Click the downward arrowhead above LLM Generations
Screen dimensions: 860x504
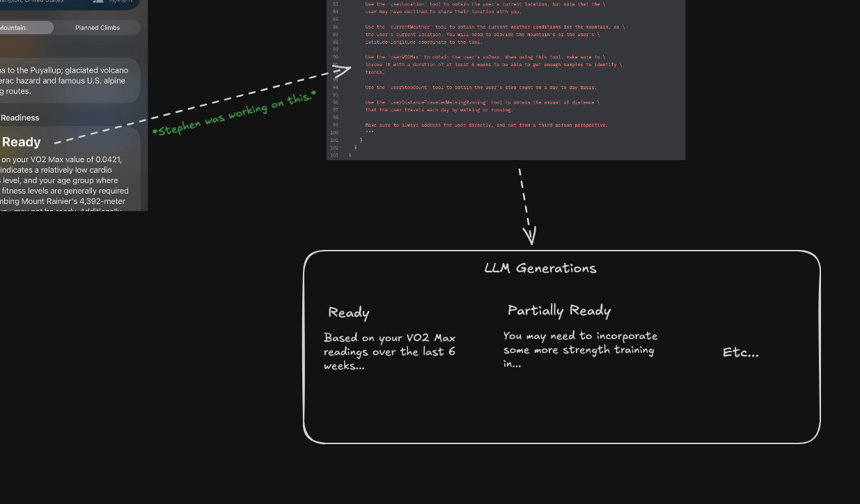coord(530,236)
